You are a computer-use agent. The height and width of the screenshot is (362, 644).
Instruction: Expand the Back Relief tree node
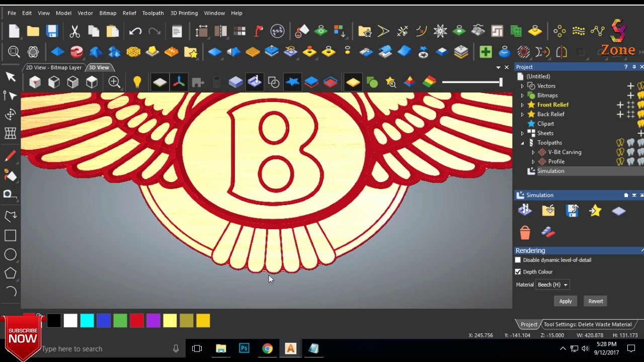[522, 115]
